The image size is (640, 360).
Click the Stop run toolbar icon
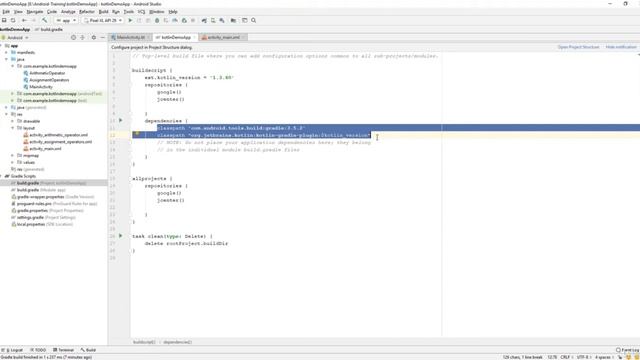click(193, 20)
